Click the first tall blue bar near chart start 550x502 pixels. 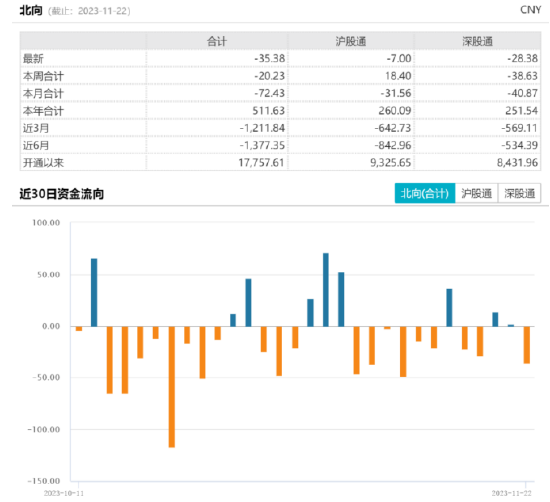pyautogui.click(x=94, y=293)
